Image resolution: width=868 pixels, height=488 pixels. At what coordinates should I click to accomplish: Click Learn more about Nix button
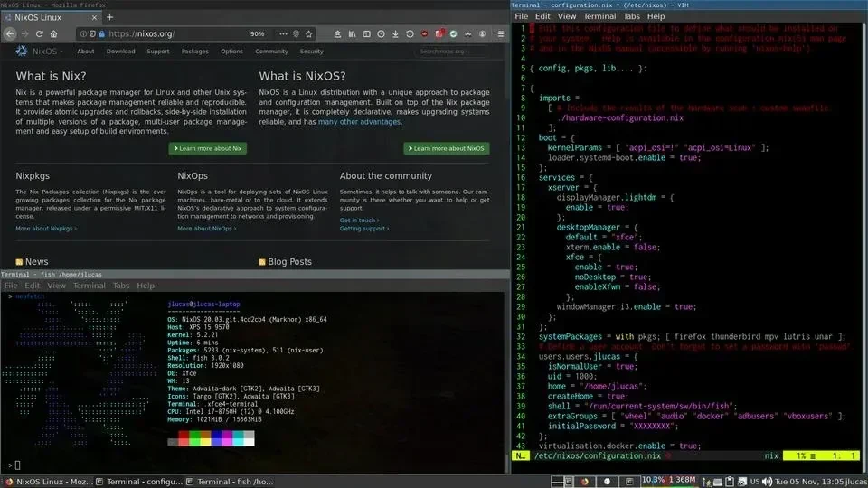pos(208,148)
